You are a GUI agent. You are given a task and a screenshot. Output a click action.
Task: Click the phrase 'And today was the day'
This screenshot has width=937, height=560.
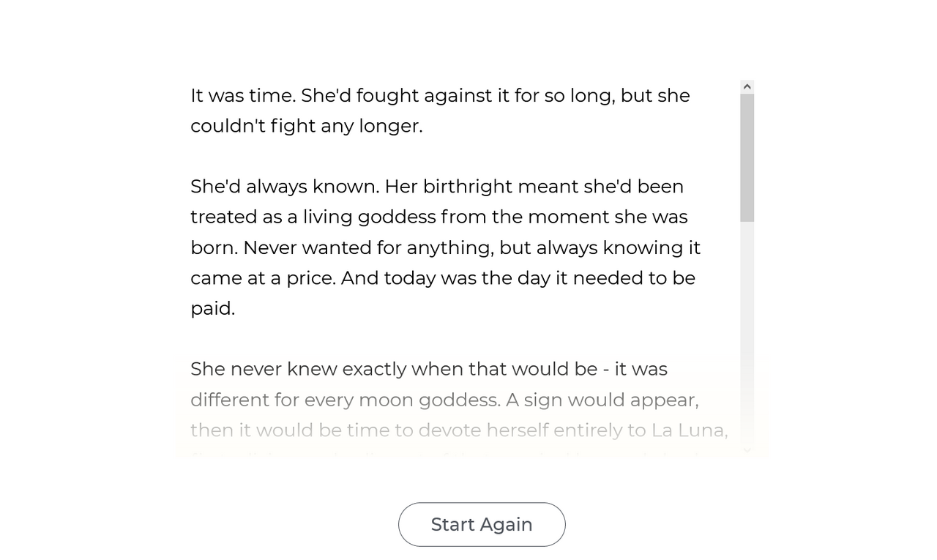tap(445, 278)
